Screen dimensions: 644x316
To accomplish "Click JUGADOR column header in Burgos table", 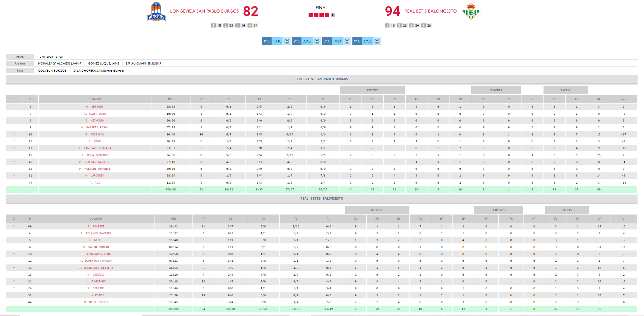I will click(x=95, y=99).
